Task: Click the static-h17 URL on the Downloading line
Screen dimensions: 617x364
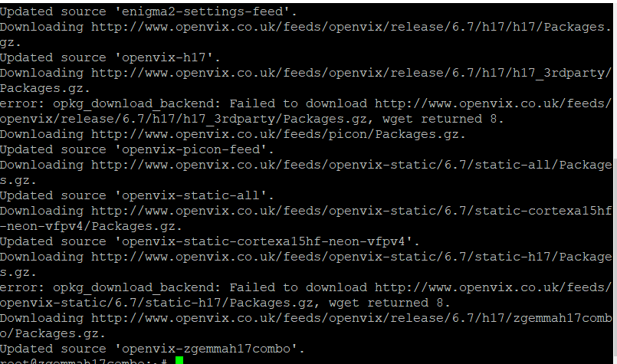Action: click(x=351, y=257)
